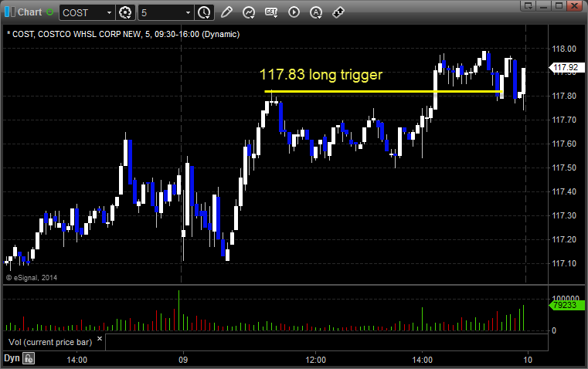Click the tallest green volume bar
The image size is (588, 369).
pos(179,310)
